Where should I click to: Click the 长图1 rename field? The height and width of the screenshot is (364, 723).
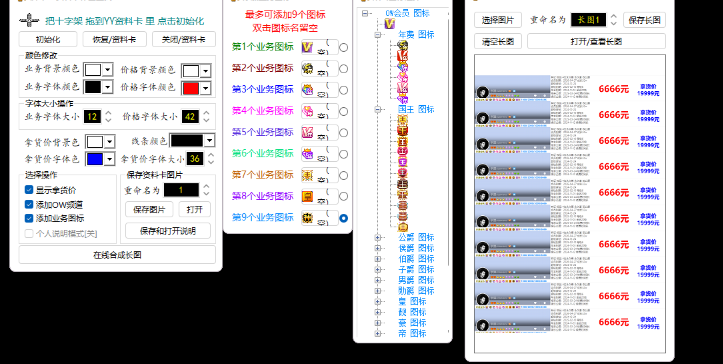tap(588, 20)
